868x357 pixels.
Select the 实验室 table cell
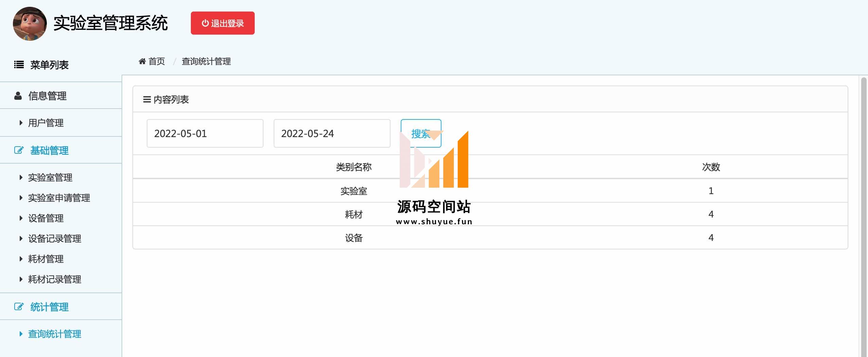(x=354, y=191)
